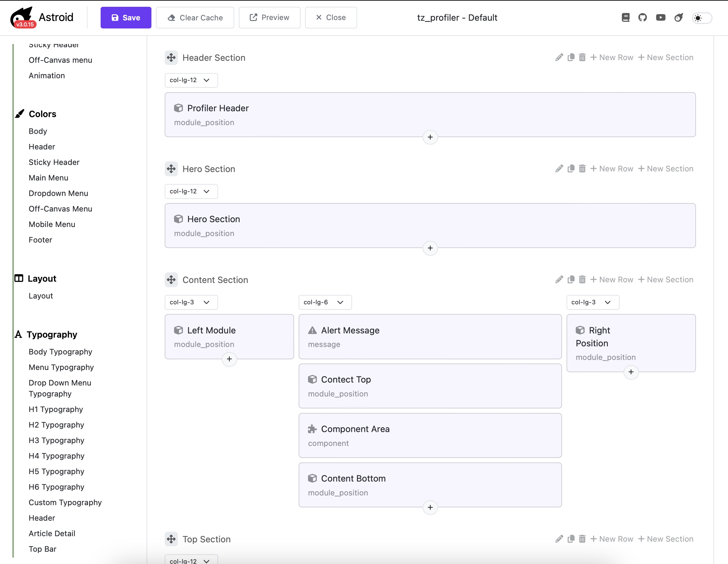Click the duplicate icon for Hero Section
Viewport: 728px width, 564px height.
click(571, 168)
